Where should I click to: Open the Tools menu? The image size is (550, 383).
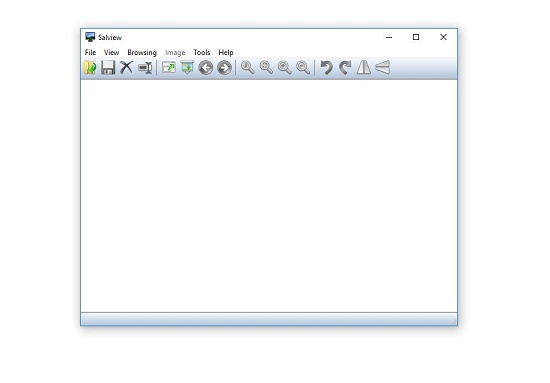pyautogui.click(x=202, y=53)
